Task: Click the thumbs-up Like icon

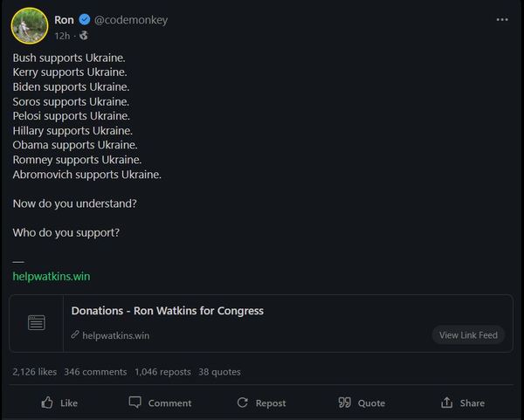Action: pos(47,403)
